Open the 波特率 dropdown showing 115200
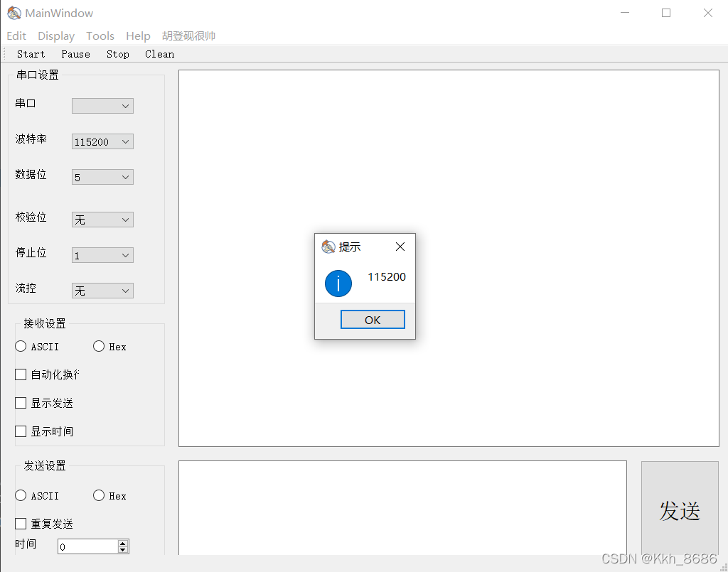Screen dimensions: 728x572 [102, 141]
